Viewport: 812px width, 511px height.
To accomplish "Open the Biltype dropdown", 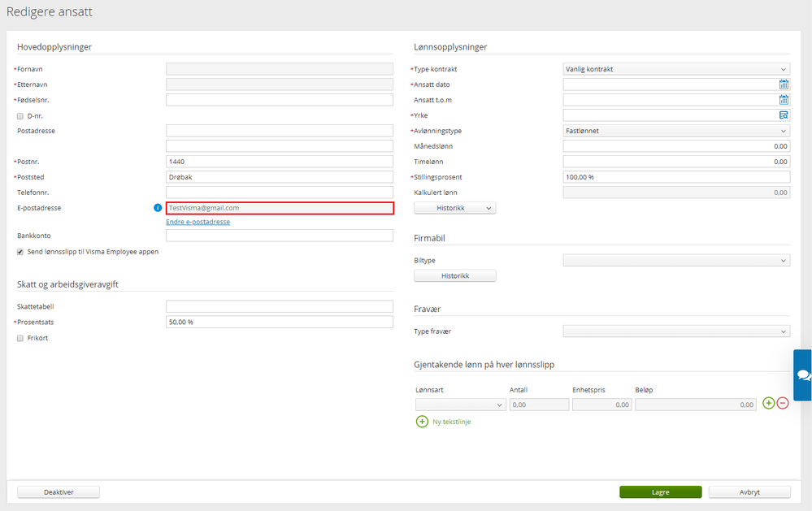I will 676,261.
